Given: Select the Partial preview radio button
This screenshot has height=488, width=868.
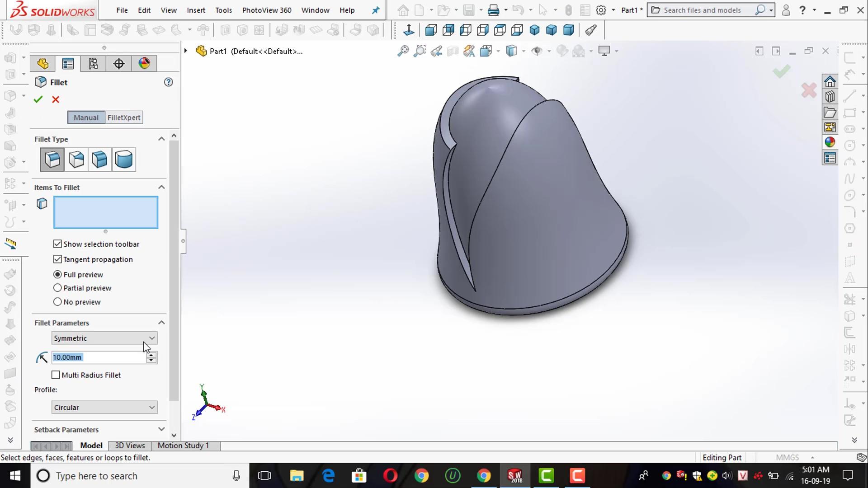Looking at the screenshot, I should click(x=57, y=288).
